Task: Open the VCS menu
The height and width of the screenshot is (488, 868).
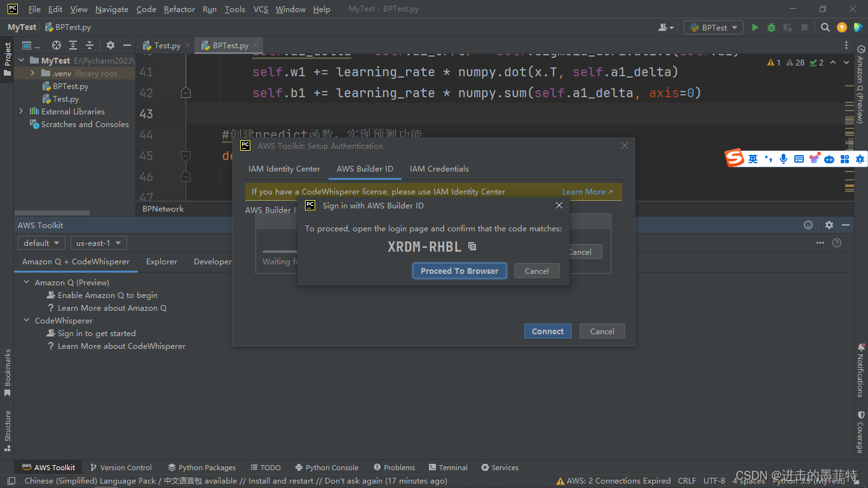Action: pos(261,9)
